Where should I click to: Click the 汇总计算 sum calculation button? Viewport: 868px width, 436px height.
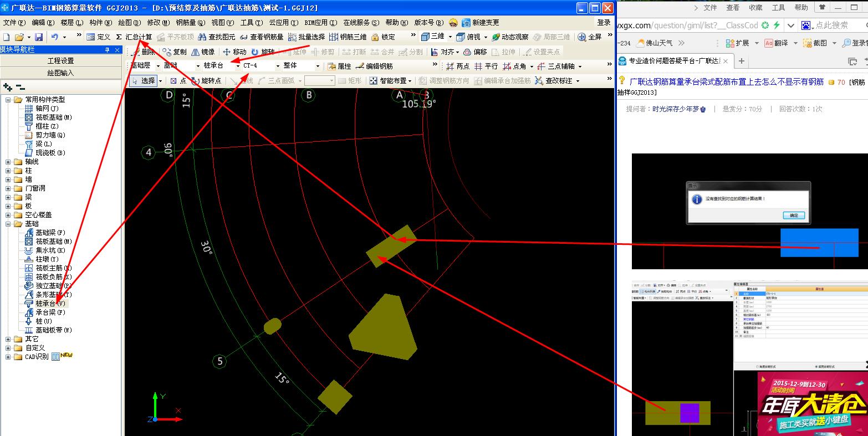coord(134,37)
